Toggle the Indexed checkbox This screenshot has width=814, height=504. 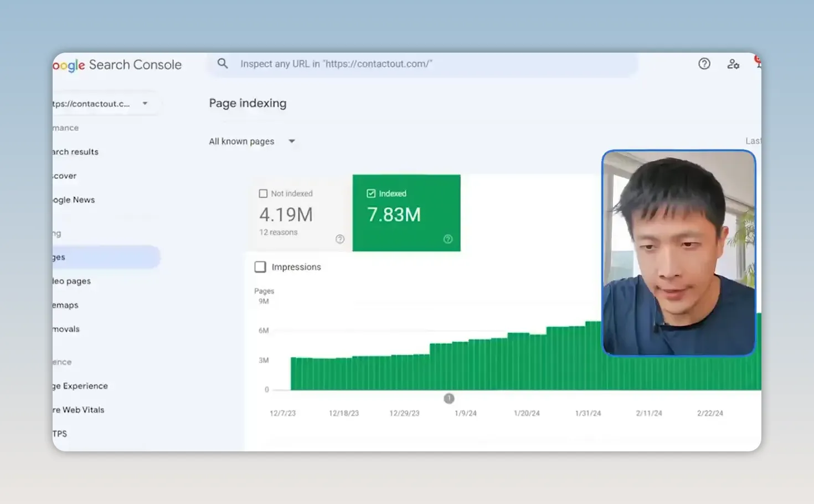(x=371, y=193)
